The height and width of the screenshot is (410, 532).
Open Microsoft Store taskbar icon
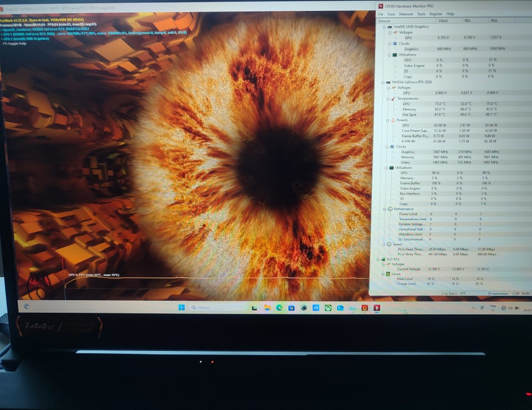291,308
